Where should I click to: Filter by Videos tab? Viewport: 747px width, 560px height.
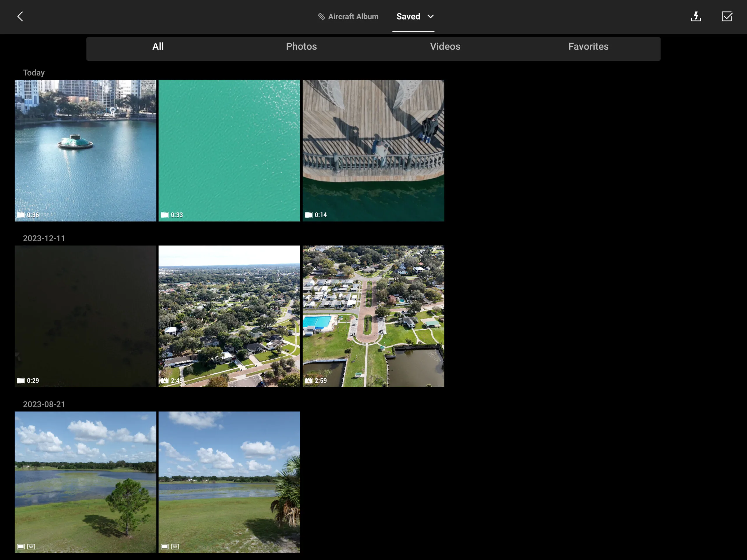(445, 47)
